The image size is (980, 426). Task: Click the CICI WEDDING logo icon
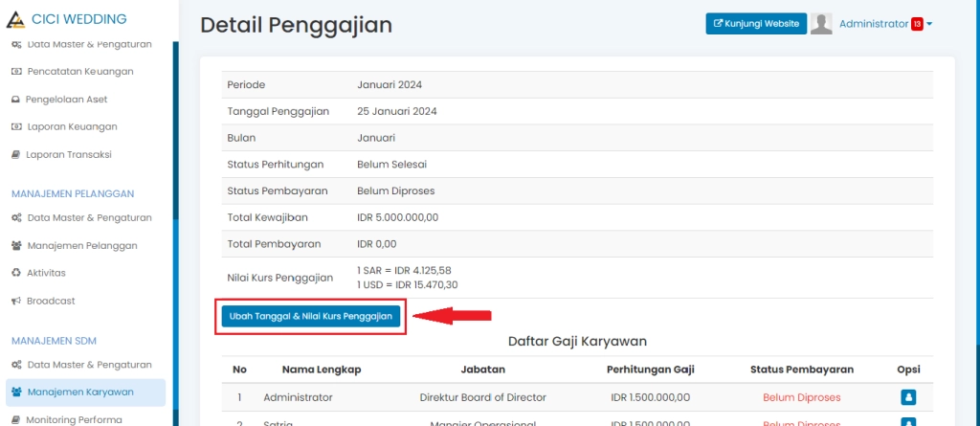pyautogui.click(x=15, y=18)
